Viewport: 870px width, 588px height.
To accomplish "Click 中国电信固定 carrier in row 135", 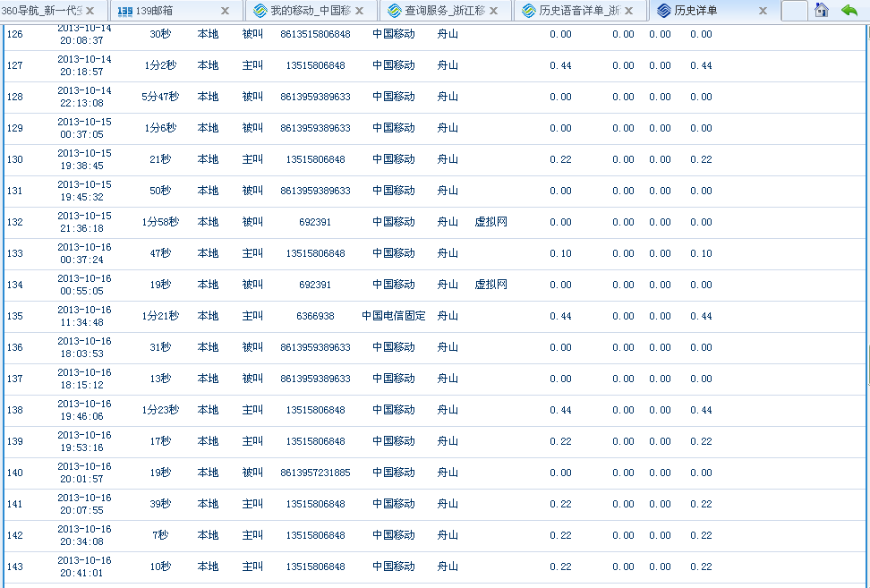I will click(394, 316).
